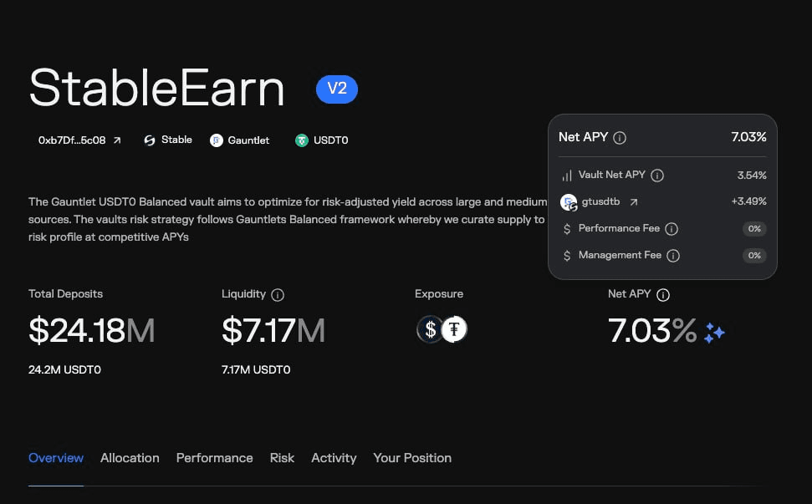Click the Management Fee info icon

pos(673,256)
